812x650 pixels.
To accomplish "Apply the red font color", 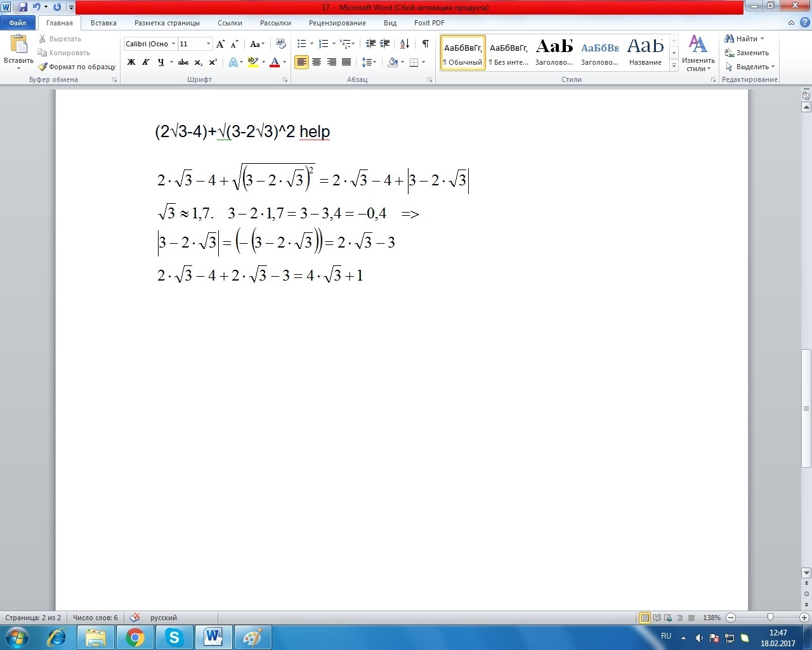I will [x=275, y=62].
